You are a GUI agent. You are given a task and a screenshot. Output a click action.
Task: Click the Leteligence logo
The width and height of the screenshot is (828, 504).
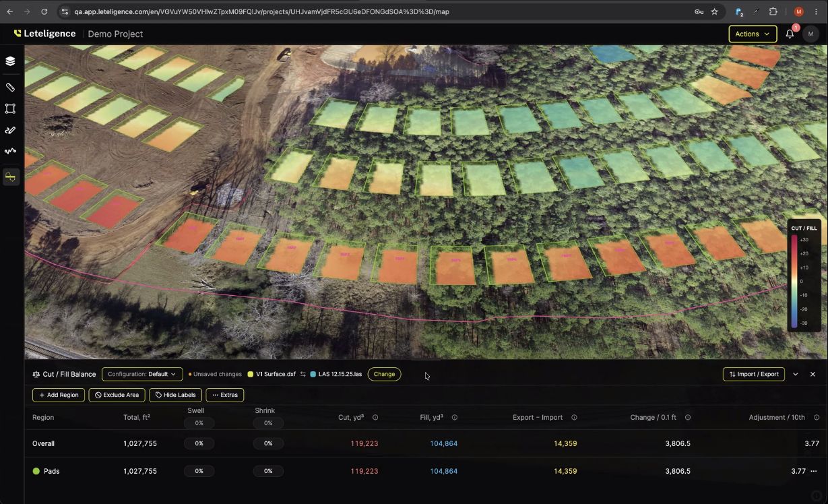tap(44, 34)
